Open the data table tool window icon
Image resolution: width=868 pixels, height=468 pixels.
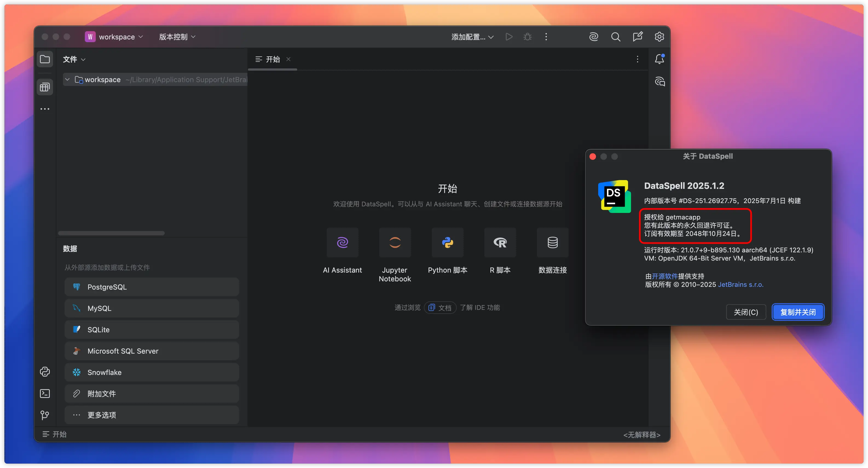(45, 87)
